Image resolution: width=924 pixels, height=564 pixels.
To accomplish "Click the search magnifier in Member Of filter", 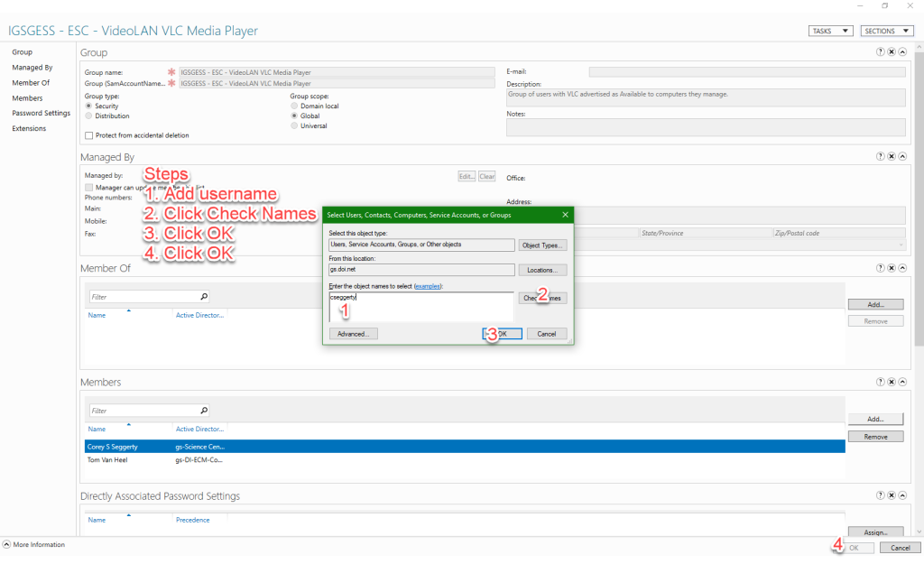I will 204,297.
